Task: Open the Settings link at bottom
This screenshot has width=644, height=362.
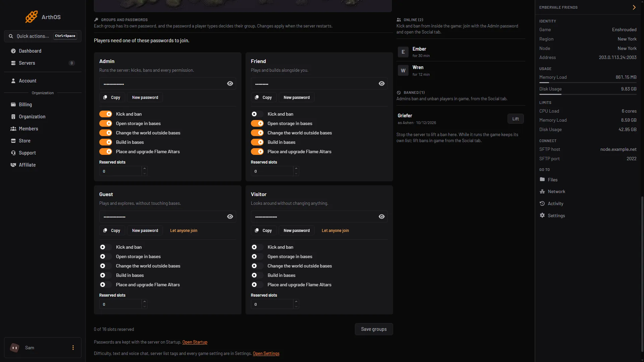Action: (x=266, y=354)
